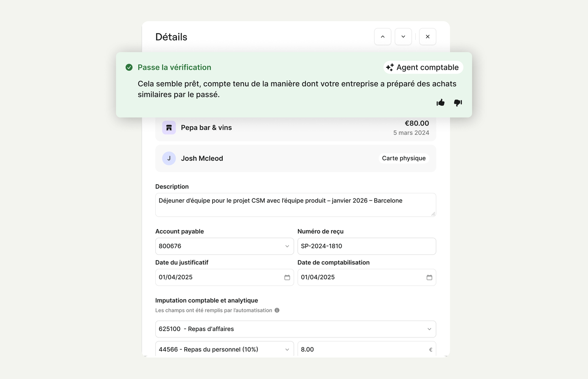Open the Account payable dropdown
Screen dimensions: 588x379
(224, 246)
